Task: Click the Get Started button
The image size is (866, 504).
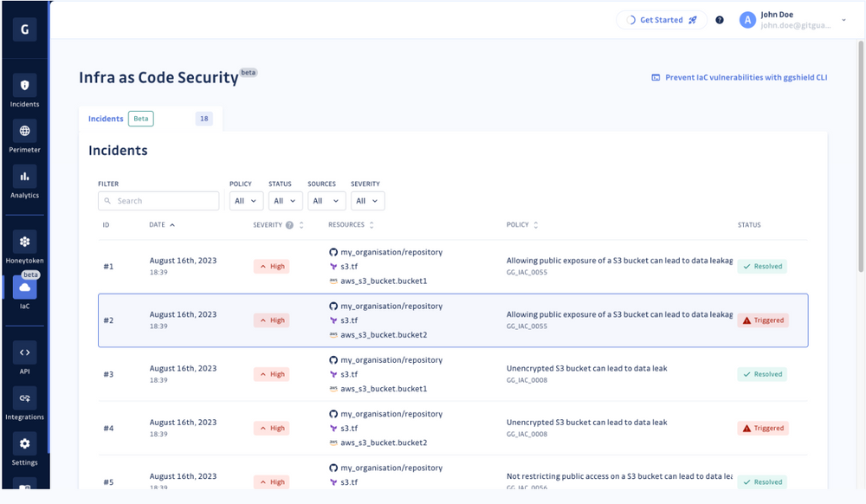Action: [661, 19]
